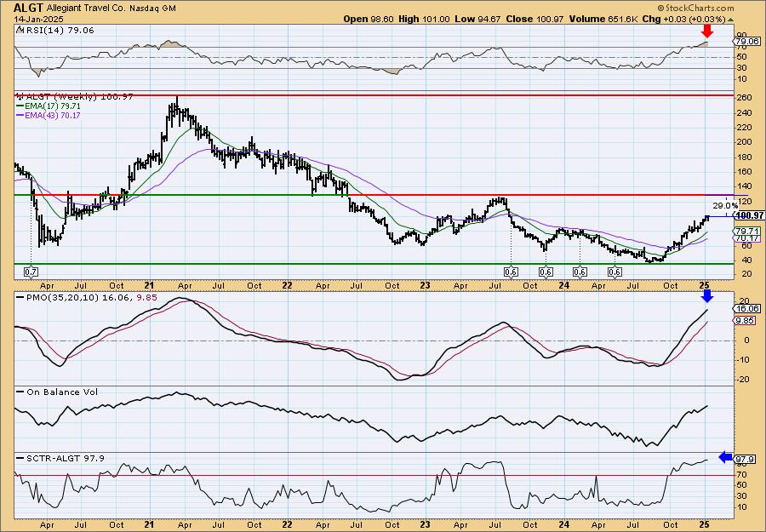Click the purple EMA(43) legend line swatch
This screenshot has width=766, height=532.
[20, 115]
